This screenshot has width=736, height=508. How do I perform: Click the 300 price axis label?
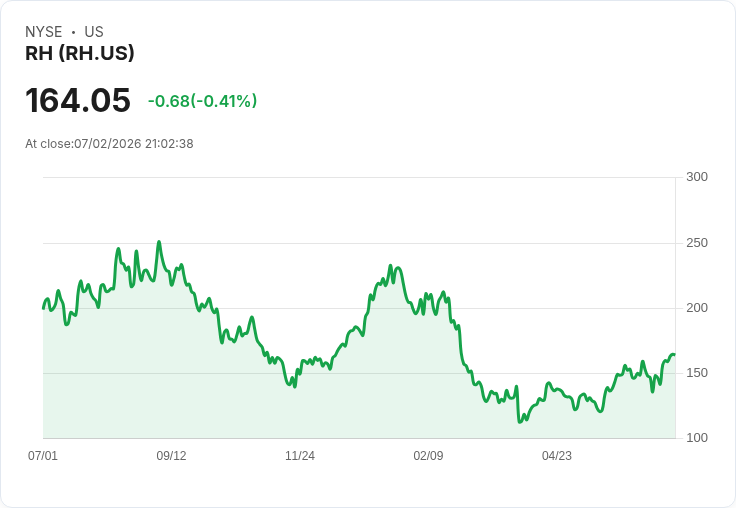tap(697, 177)
